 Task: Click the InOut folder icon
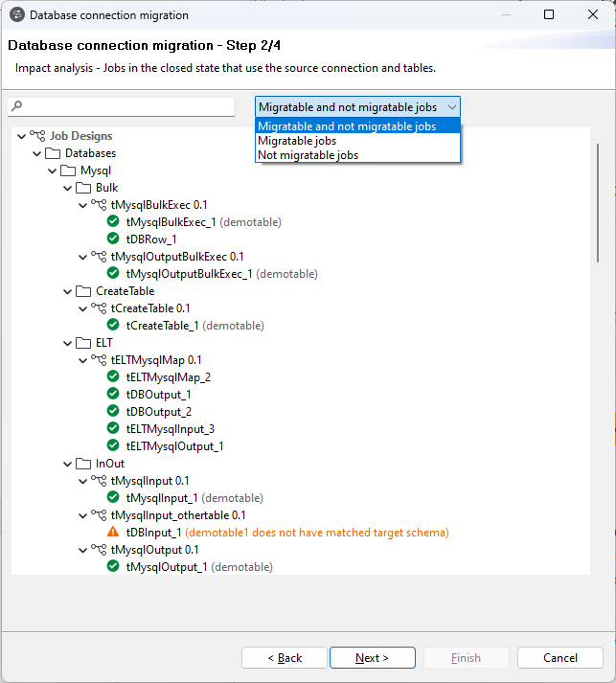click(x=83, y=464)
